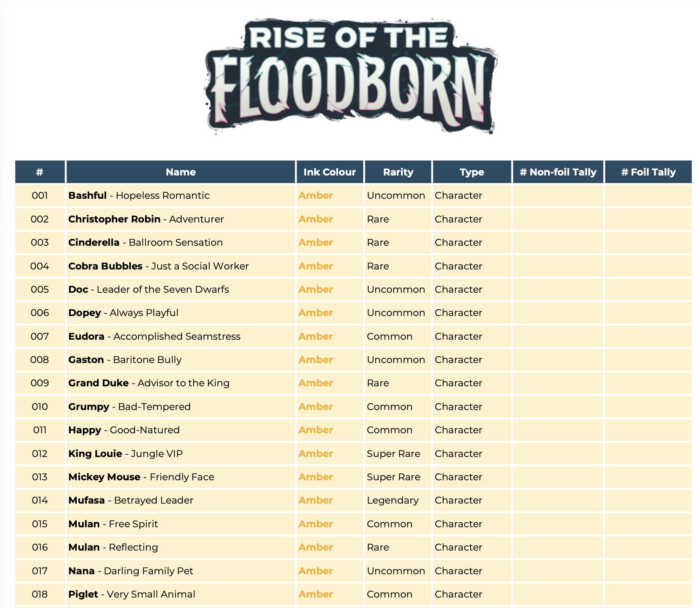Click Non-foil Tally cell for Piglet

(x=558, y=594)
